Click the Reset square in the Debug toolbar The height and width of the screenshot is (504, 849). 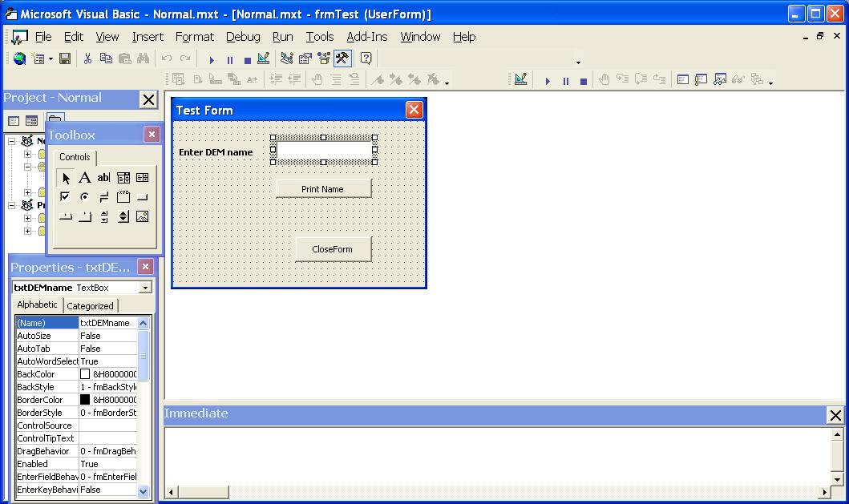tap(583, 81)
